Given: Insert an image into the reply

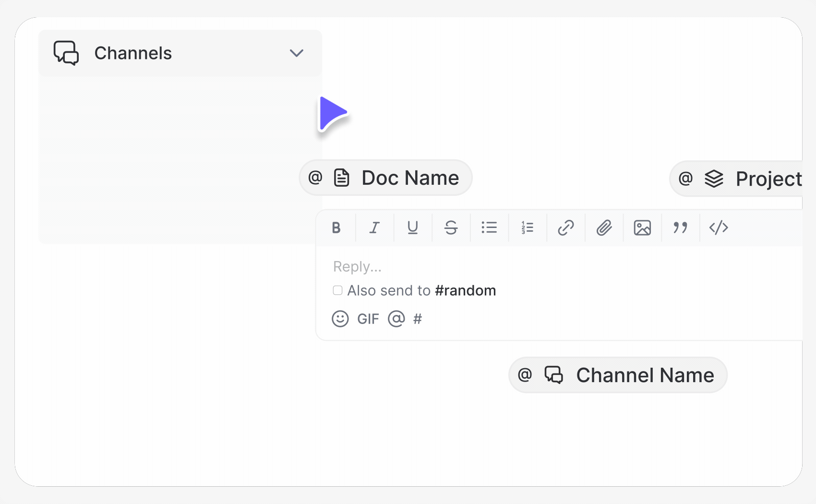Looking at the screenshot, I should [x=642, y=228].
